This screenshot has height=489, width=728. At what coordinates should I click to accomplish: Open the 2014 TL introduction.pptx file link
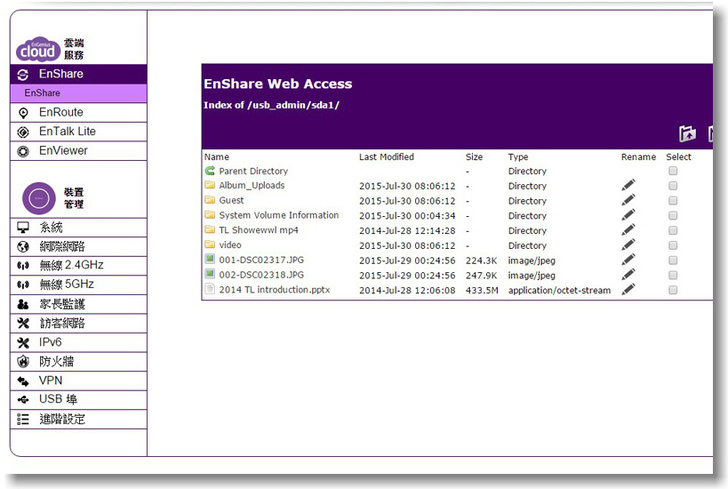tap(274, 290)
